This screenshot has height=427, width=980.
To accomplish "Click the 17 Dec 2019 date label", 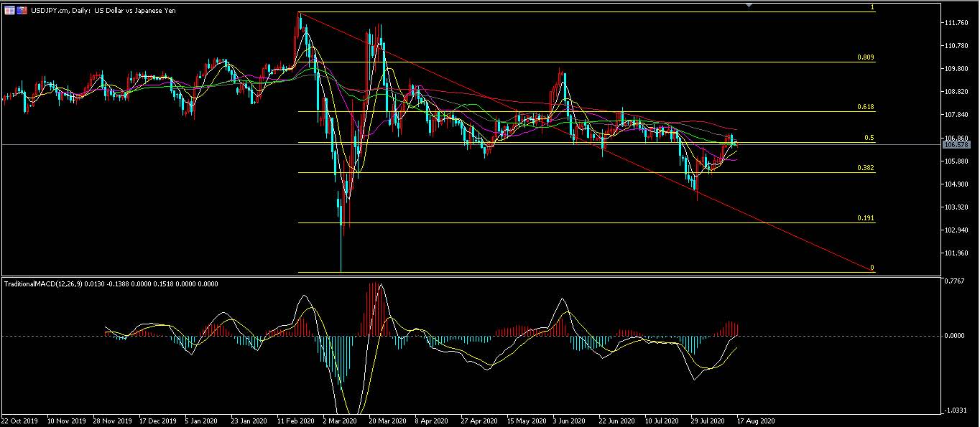I will [x=158, y=421].
